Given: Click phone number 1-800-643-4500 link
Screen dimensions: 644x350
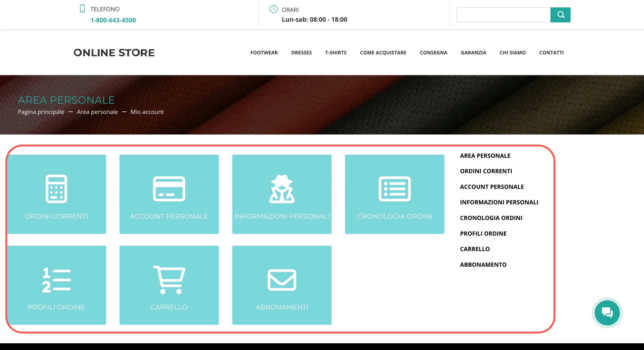Looking at the screenshot, I should [113, 20].
